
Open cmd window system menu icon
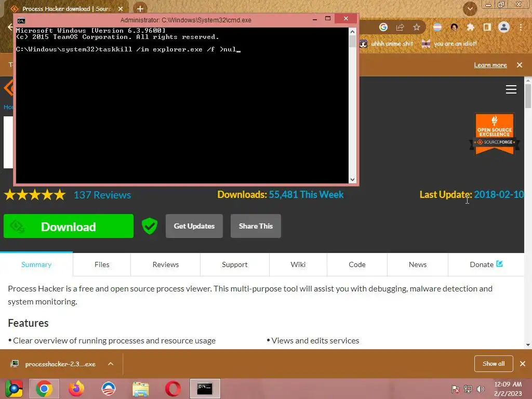click(x=21, y=20)
